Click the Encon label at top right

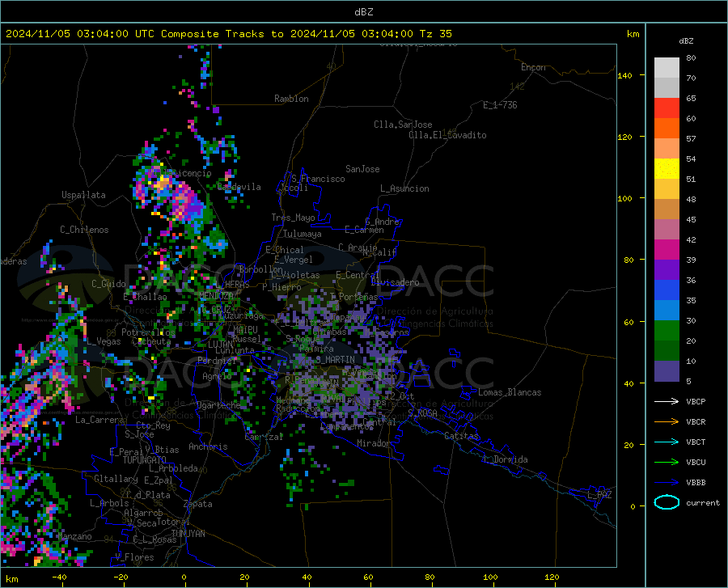(x=533, y=67)
